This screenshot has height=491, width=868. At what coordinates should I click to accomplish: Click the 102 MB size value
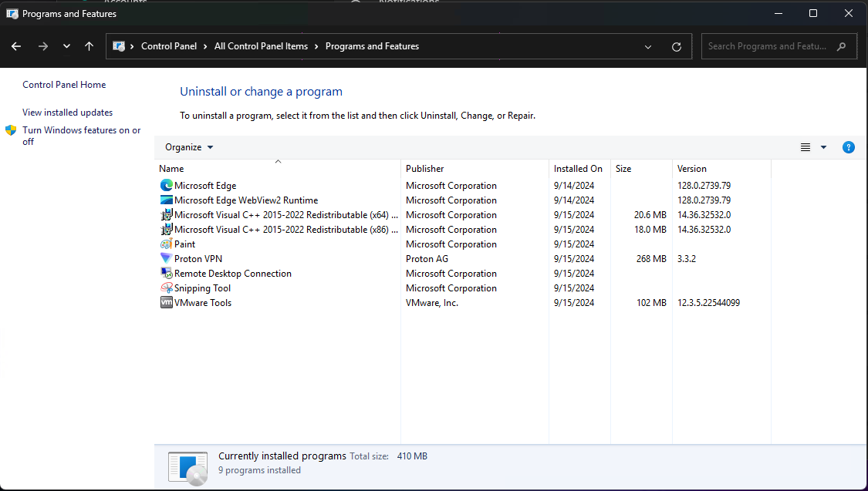tap(651, 303)
